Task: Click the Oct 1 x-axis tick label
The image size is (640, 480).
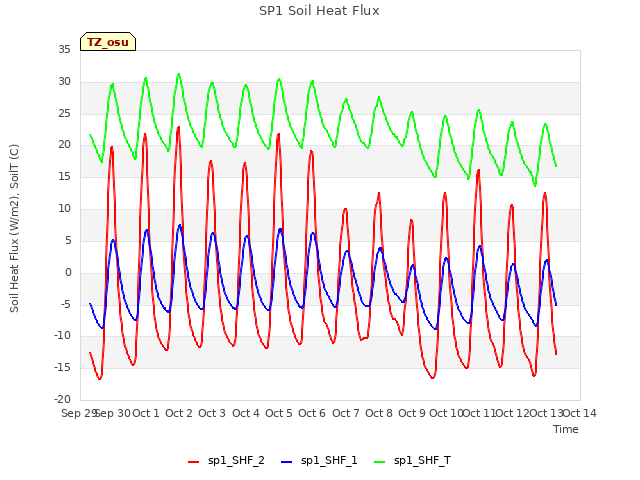Action: (146, 413)
